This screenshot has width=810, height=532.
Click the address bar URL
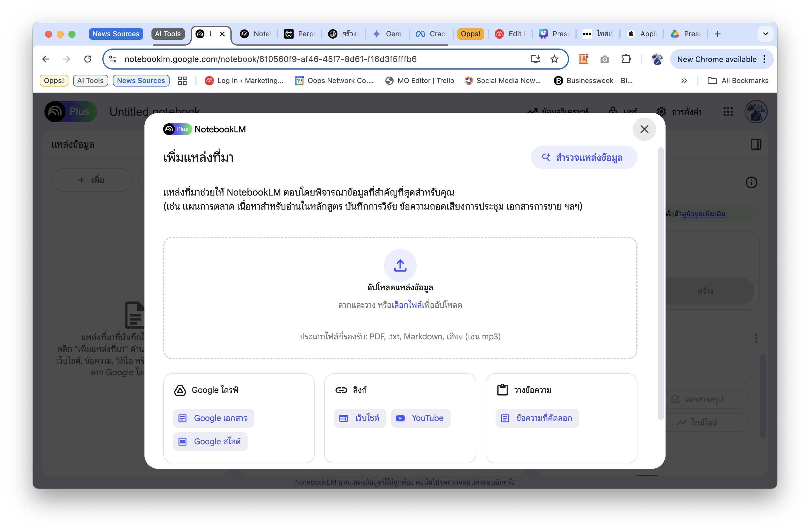click(270, 59)
